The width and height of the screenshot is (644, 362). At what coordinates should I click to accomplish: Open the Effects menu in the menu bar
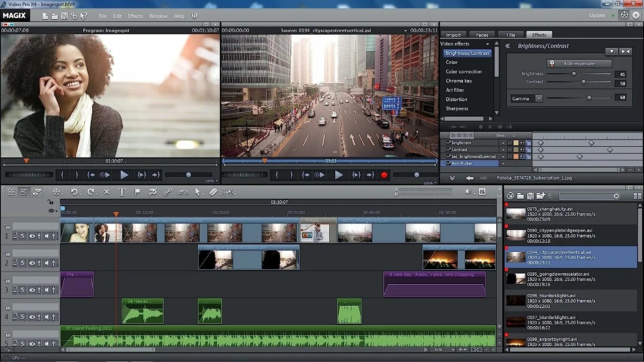tap(135, 16)
